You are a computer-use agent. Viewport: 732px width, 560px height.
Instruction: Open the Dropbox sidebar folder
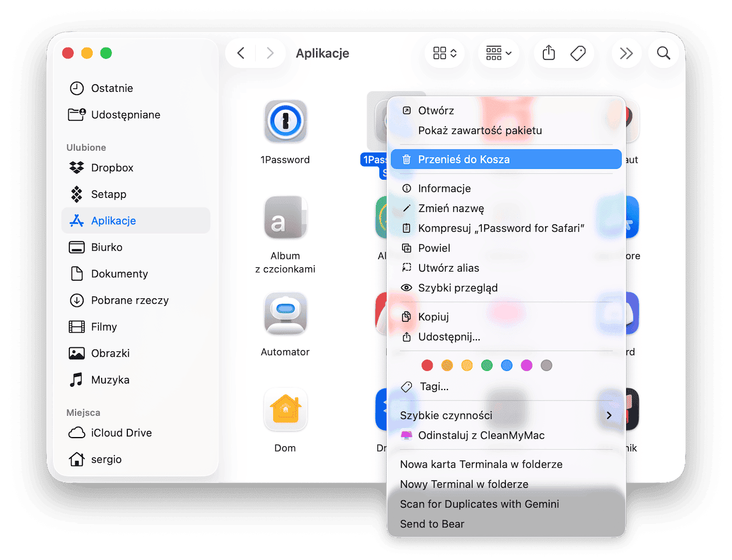click(135, 168)
